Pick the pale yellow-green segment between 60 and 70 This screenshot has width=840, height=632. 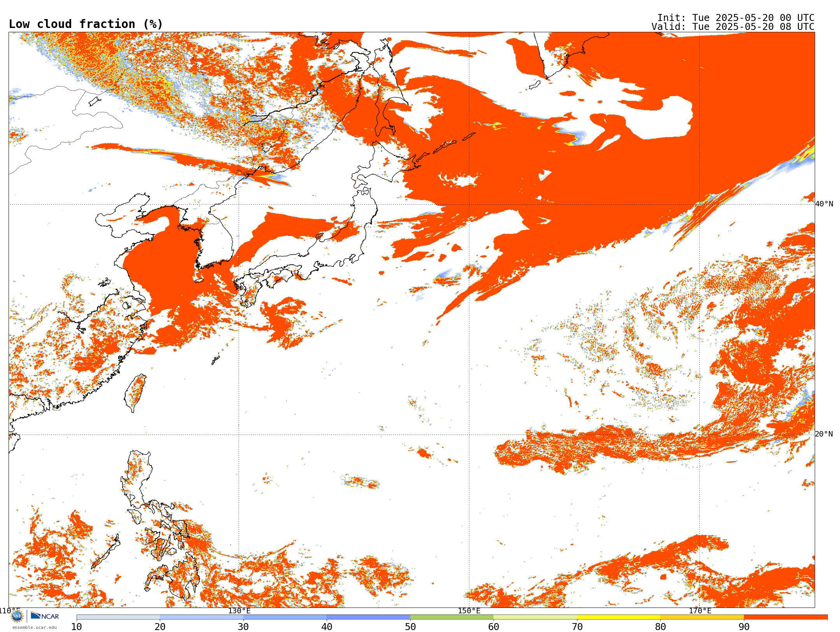(x=535, y=617)
